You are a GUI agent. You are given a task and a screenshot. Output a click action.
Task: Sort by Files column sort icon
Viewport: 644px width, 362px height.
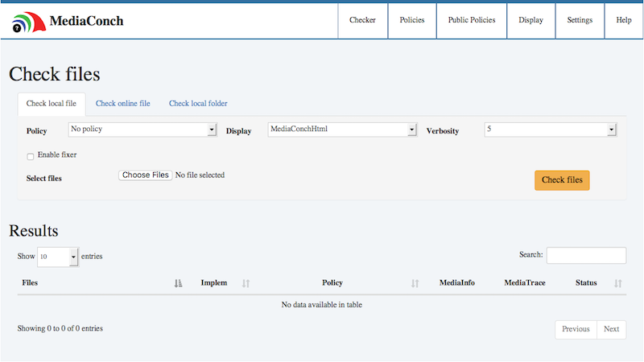pyautogui.click(x=178, y=283)
